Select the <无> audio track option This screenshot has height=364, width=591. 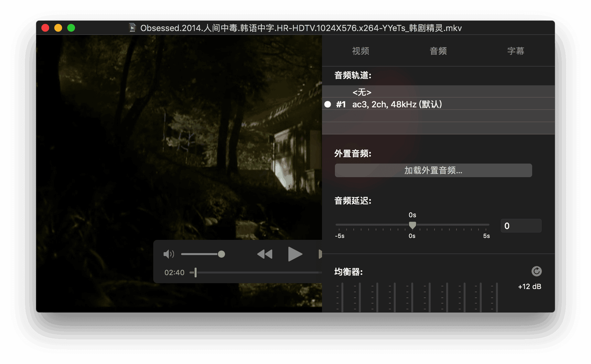[362, 92]
